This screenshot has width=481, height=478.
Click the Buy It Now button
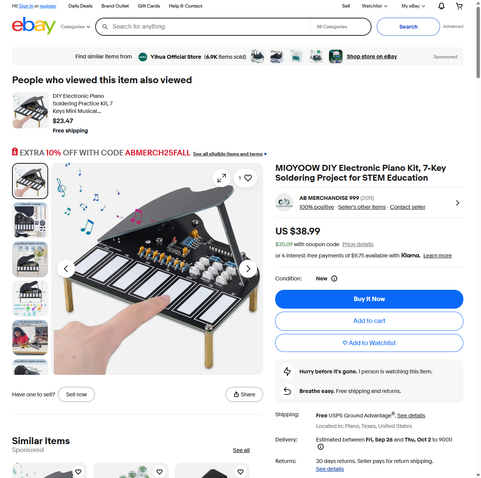point(369,299)
